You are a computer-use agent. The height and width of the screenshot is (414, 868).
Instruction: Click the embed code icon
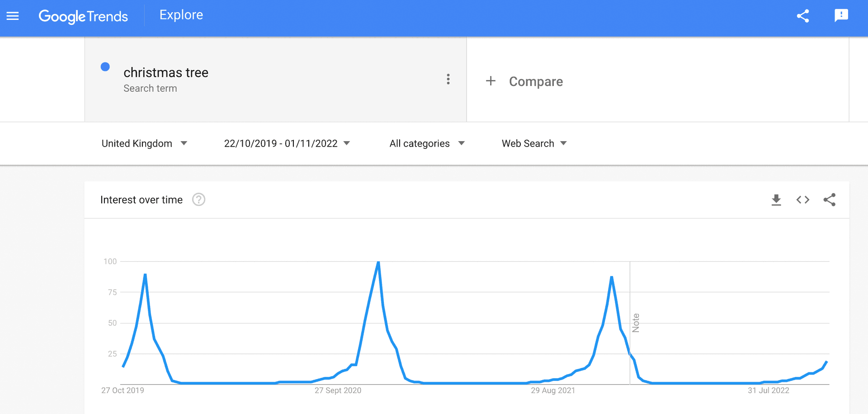click(803, 200)
